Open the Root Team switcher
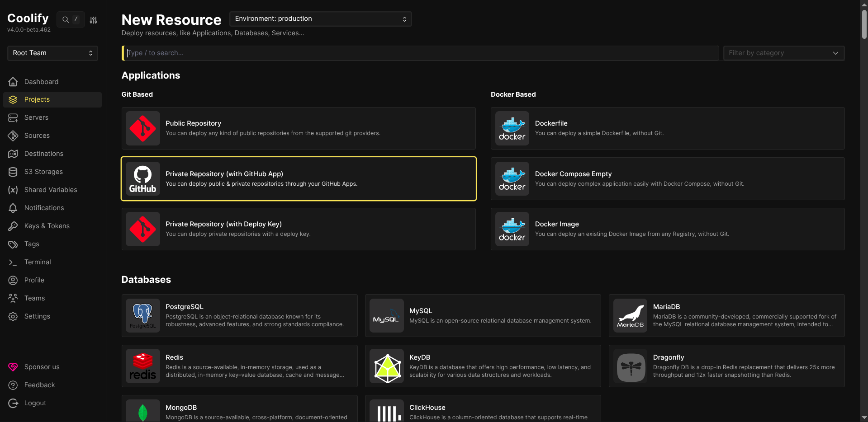Screen dimensions: 868x422 tap(52, 53)
